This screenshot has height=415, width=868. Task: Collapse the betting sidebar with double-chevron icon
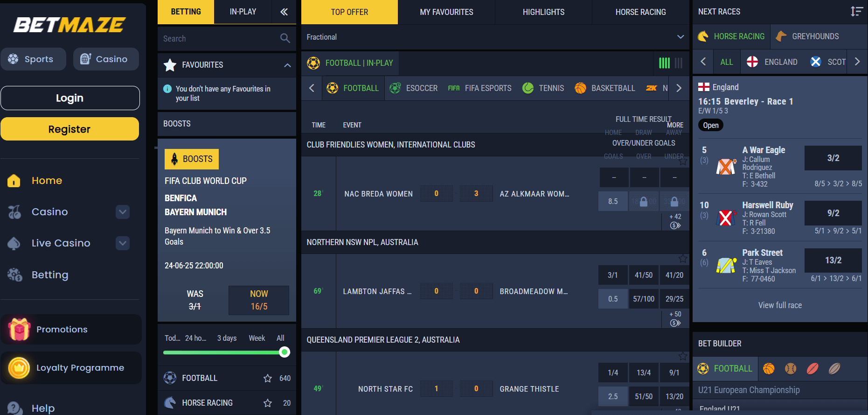tap(284, 12)
